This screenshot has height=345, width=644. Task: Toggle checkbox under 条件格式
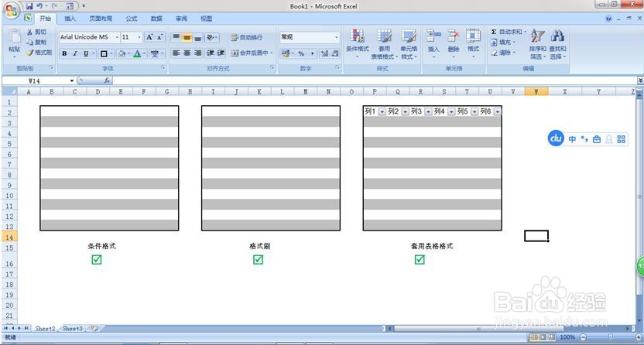coord(97,260)
